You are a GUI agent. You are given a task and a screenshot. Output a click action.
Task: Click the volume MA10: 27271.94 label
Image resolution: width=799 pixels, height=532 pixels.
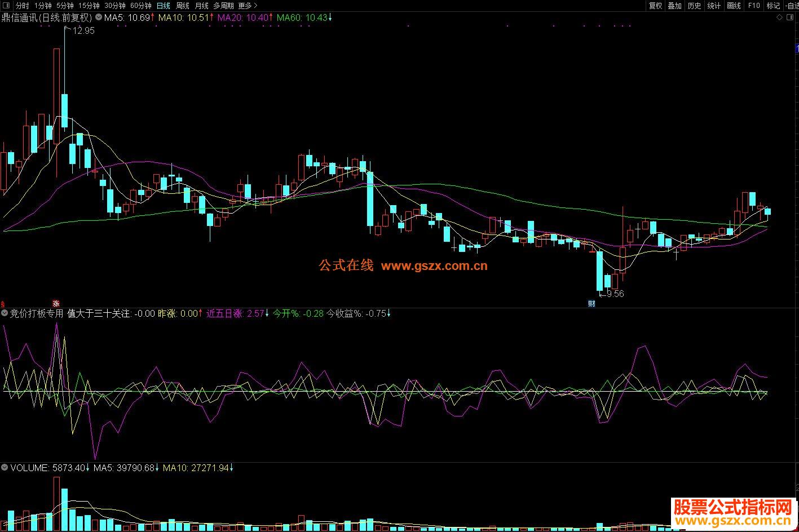(198, 468)
